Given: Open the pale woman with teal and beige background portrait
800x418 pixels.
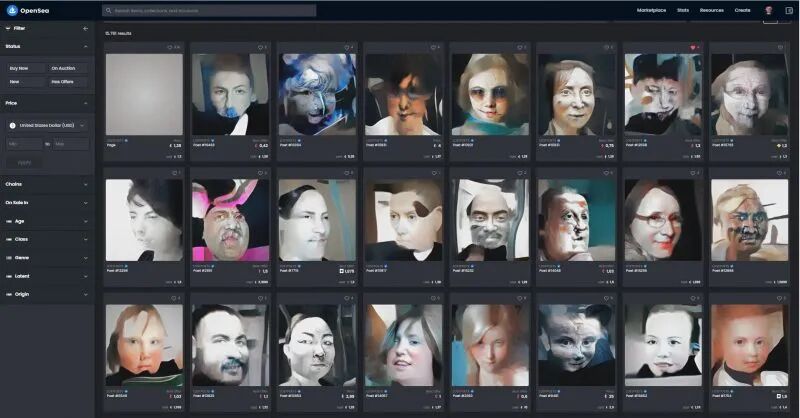Looking at the screenshot, I should coord(317,220).
